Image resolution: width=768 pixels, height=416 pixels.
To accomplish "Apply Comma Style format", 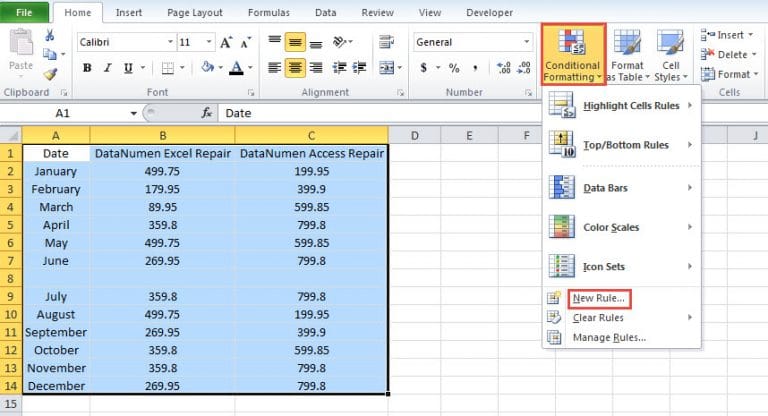I will click(475, 68).
